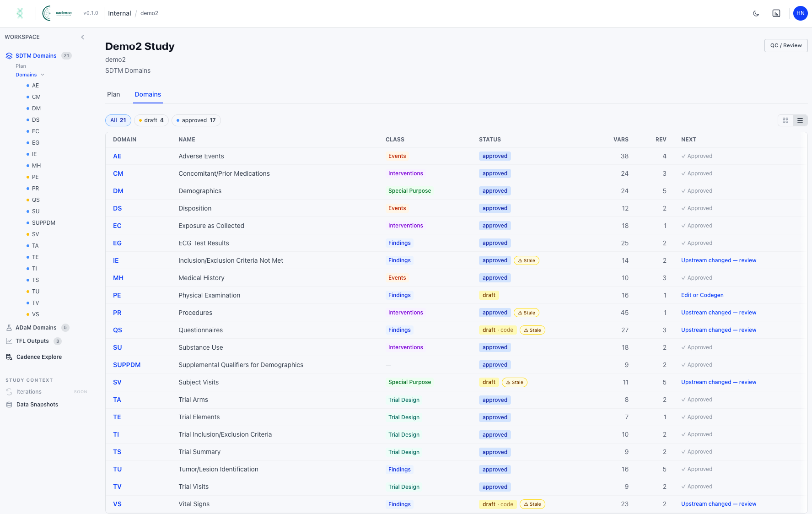This screenshot has width=812, height=514.
Task: Click 'Trial Design' class on TA row
Action: coord(404,400)
